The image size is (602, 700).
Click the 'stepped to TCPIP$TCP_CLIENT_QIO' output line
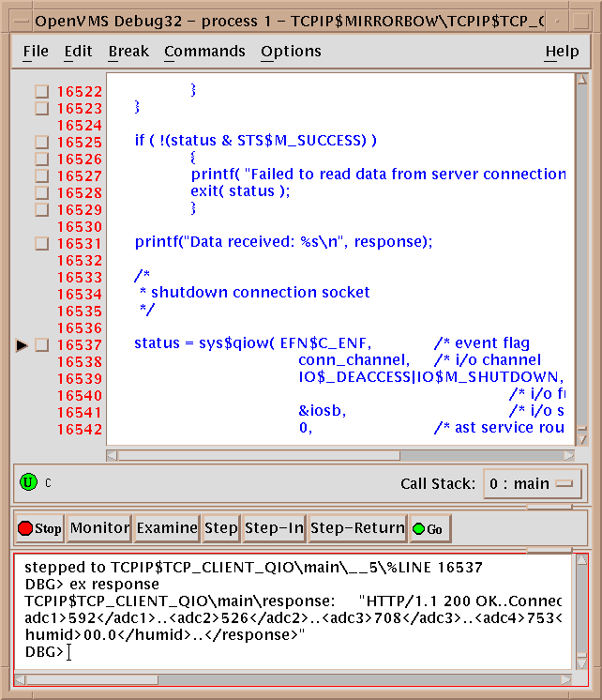tap(253, 568)
